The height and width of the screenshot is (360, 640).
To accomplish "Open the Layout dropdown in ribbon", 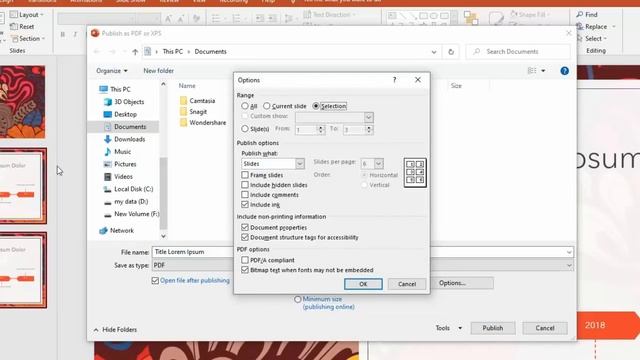I will point(27,15).
